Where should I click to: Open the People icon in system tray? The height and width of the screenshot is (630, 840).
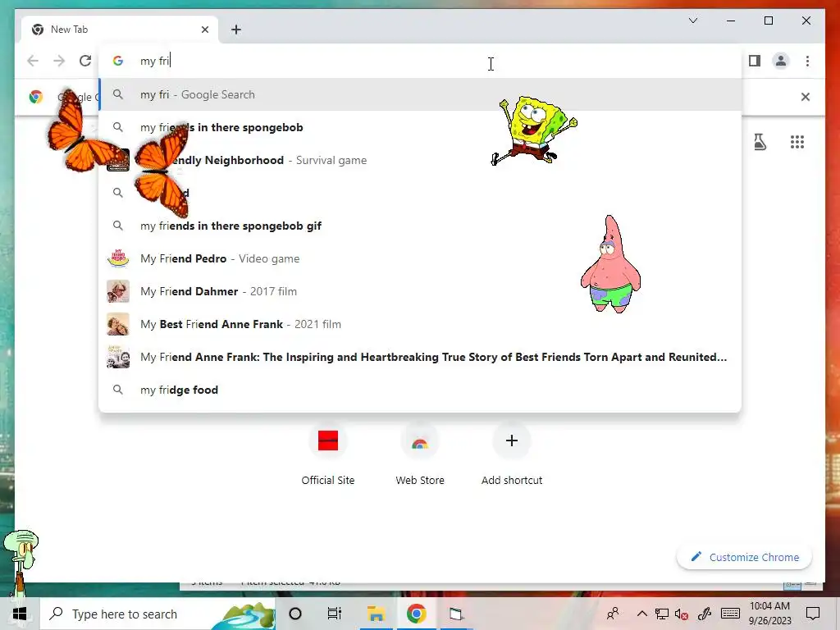(613, 614)
